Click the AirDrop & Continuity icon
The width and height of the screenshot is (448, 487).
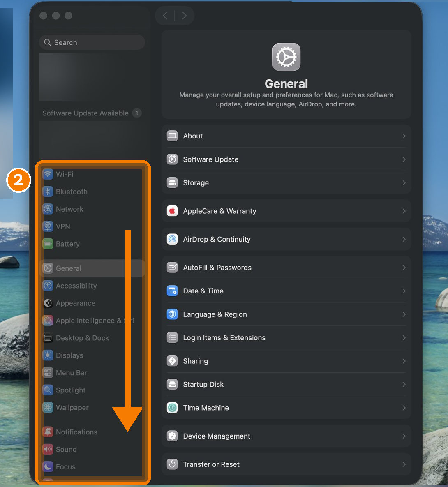click(172, 239)
